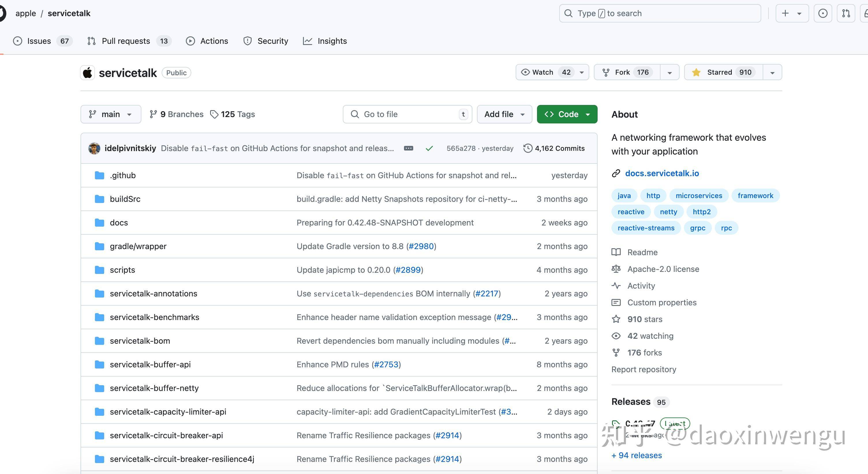The width and height of the screenshot is (868, 474).
Task: Open the buildSrc folder
Action: (125, 199)
